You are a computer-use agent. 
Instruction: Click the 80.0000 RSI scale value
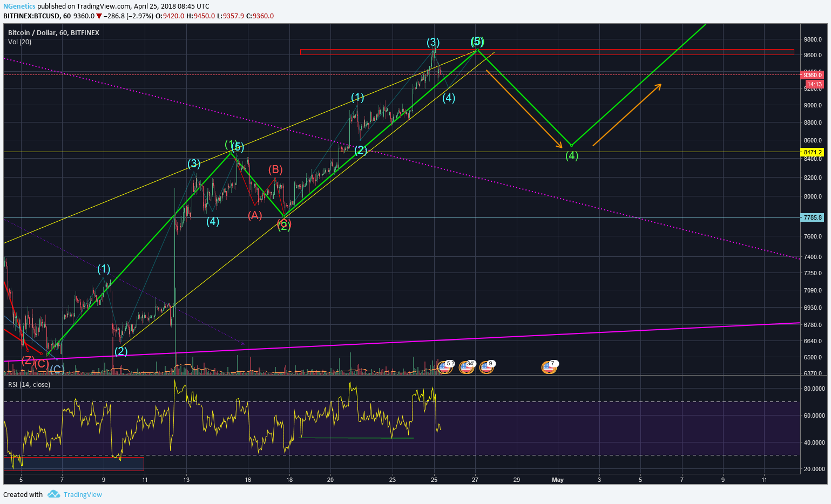tap(814, 389)
